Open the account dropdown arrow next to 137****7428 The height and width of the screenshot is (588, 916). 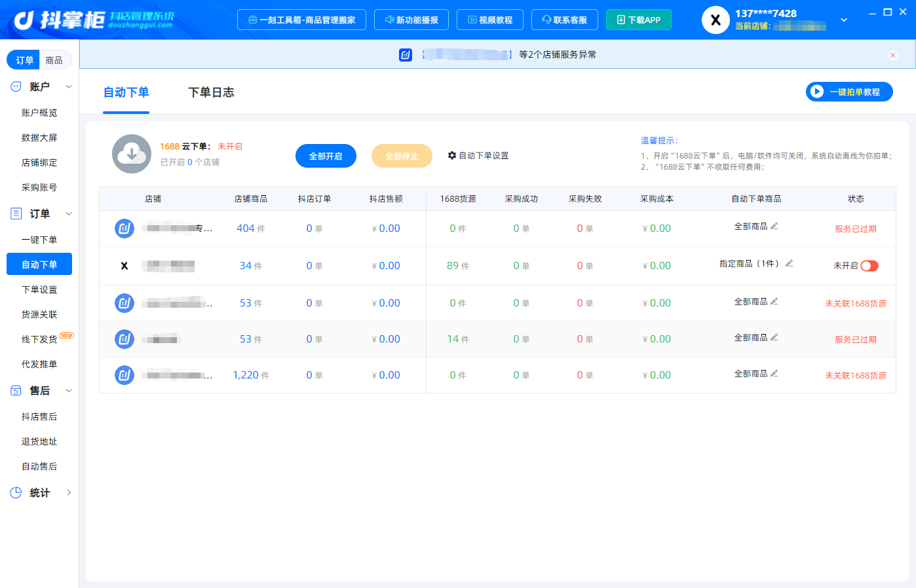tap(844, 20)
